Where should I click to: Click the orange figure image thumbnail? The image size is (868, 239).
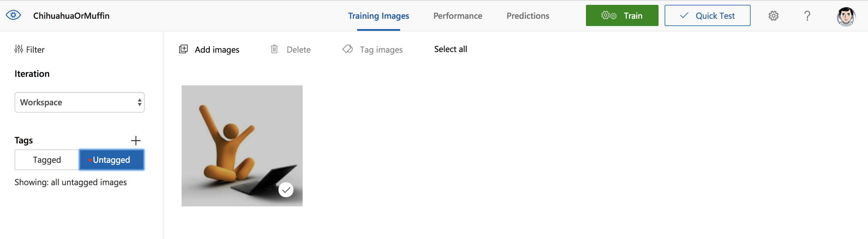(236, 141)
